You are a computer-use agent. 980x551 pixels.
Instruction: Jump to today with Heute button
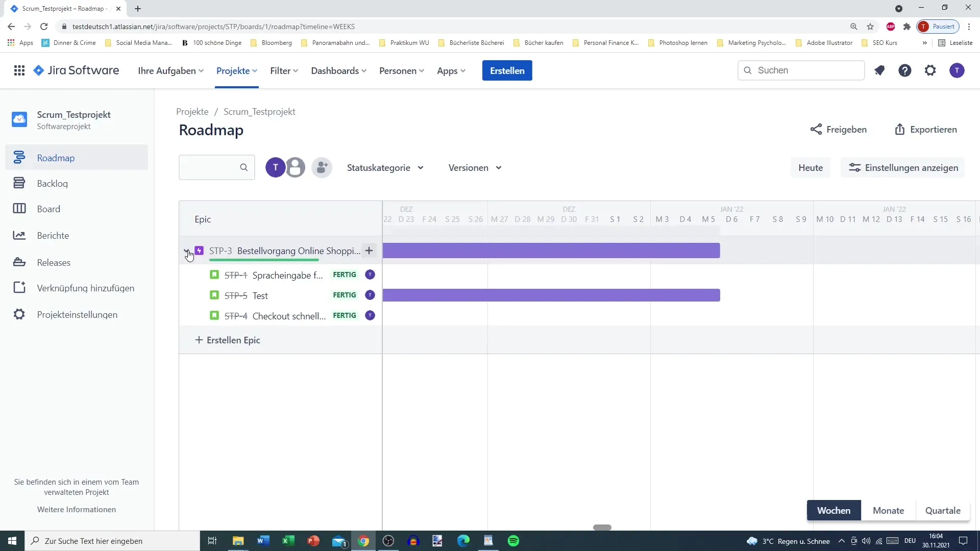pos(811,167)
